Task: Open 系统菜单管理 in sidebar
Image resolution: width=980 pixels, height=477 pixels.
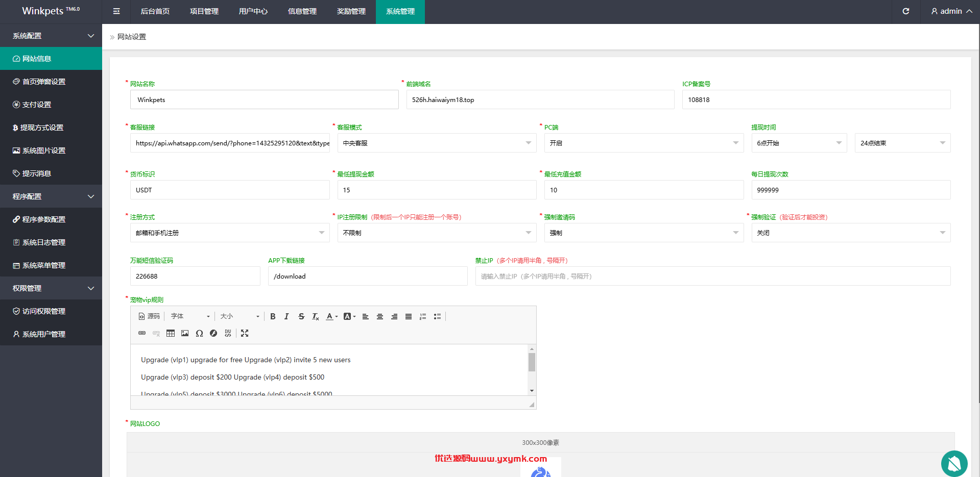Action: pos(51,265)
